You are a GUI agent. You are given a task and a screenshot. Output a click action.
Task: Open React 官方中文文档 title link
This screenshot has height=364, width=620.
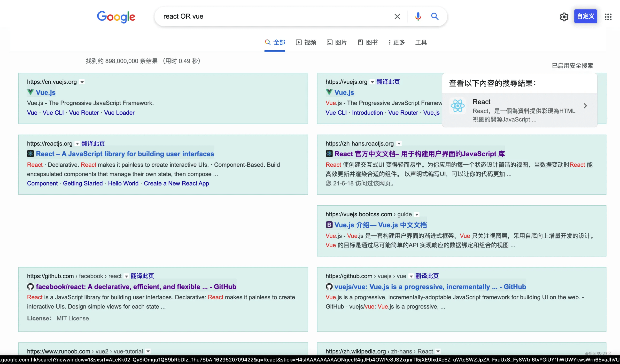click(x=419, y=154)
